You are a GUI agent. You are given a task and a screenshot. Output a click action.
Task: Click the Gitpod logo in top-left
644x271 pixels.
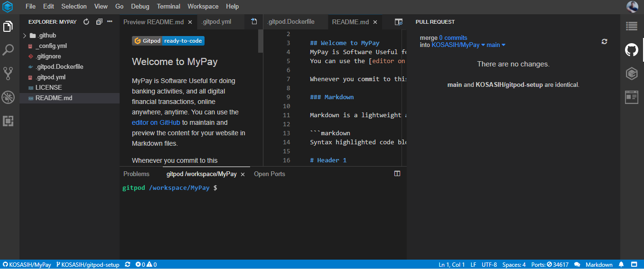[8, 7]
